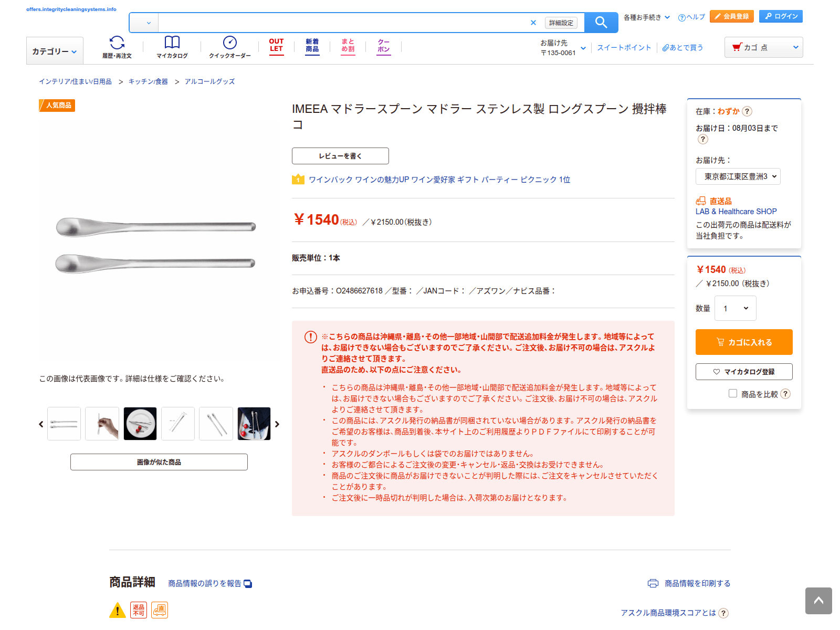Select first thumbnail of two spoons
Image resolution: width=840 pixels, height=630 pixels.
tap(64, 424)
